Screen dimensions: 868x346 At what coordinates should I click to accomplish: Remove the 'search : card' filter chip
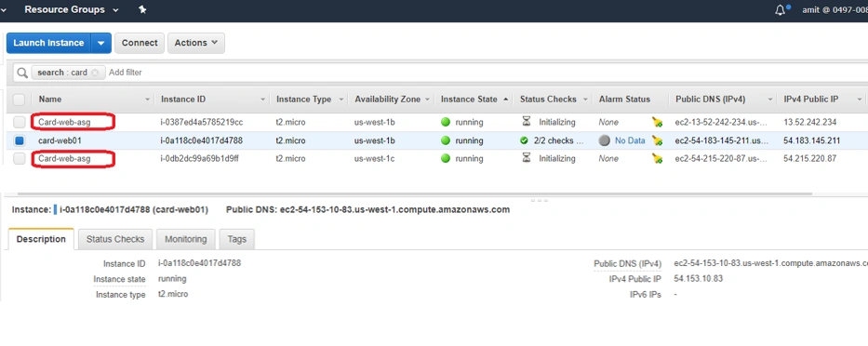click(x=95, y=73)
